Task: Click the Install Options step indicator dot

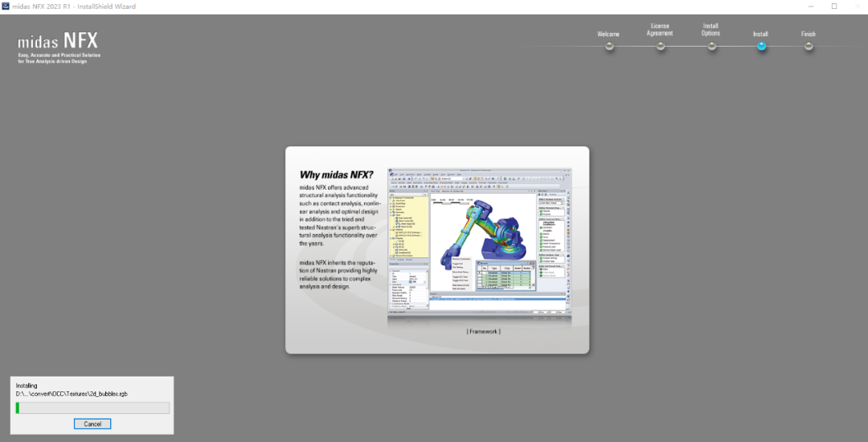Action: pos(711,47)
